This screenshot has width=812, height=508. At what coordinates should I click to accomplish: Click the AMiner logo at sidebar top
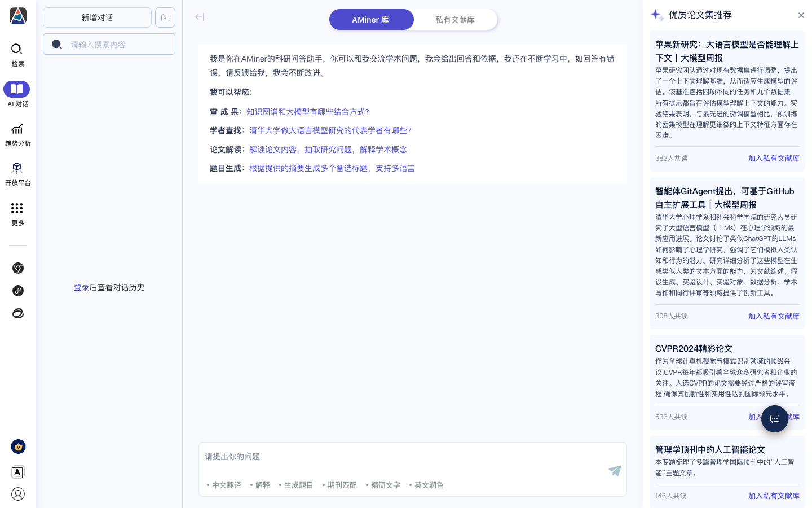tap(17, 16)
